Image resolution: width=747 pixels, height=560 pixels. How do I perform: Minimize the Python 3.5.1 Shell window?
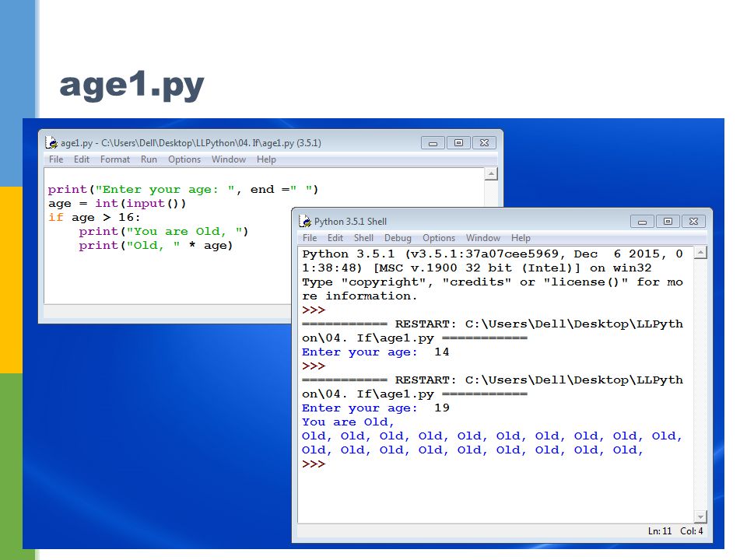click(642, 222)
